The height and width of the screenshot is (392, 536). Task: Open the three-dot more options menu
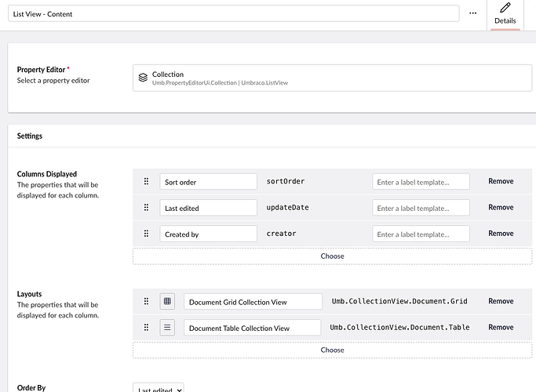(x=472, y=13)
